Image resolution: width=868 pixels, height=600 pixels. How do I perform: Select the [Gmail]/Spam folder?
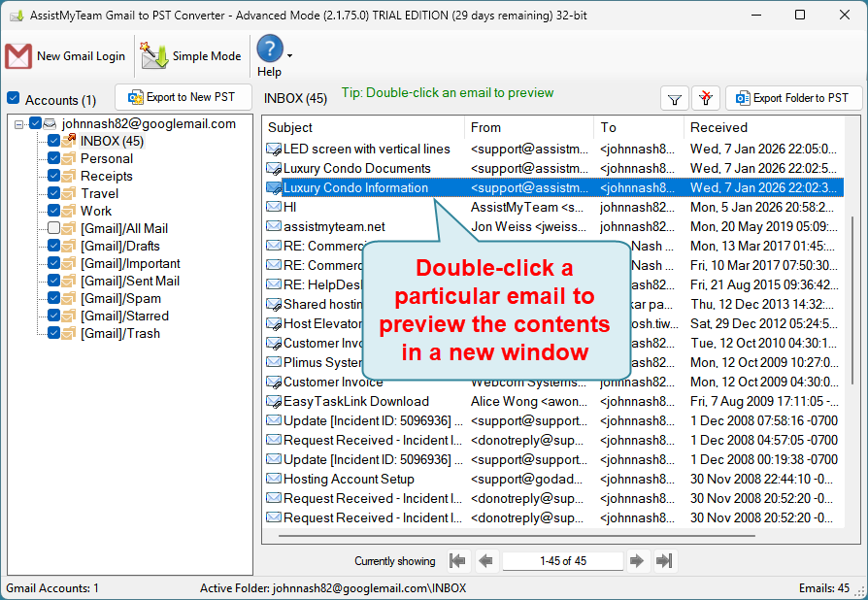pos(120,298)
